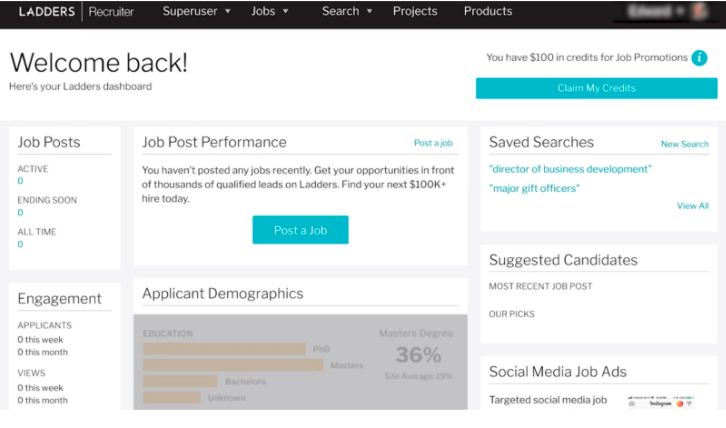Open the Products menu item

[x=488, y=11]
